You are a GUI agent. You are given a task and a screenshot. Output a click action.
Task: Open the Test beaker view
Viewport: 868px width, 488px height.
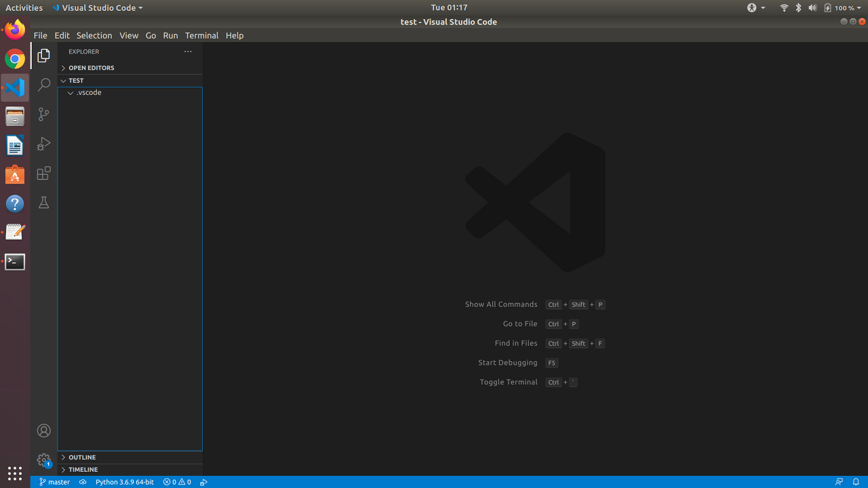click(43, 203)
